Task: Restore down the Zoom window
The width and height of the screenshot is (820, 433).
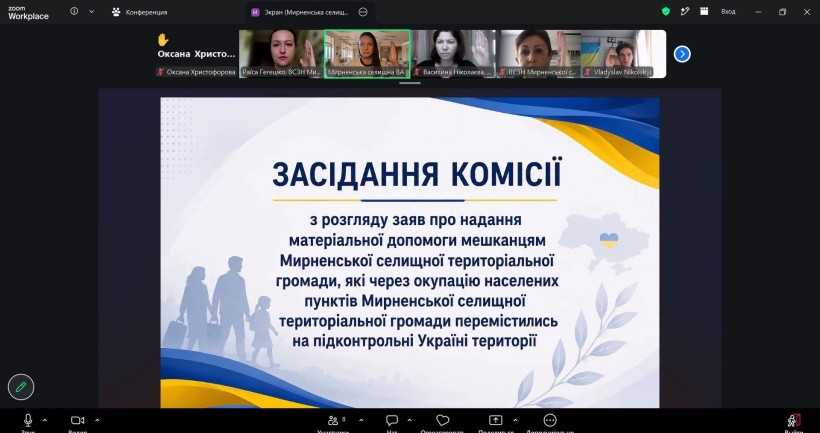Action: 782,12
